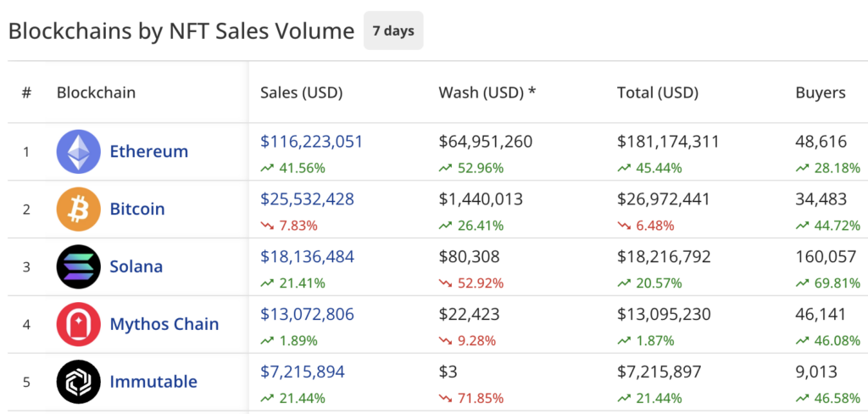Click Immutable sales value $7,215,894
The image size is (868, 414).
(303, 372)
